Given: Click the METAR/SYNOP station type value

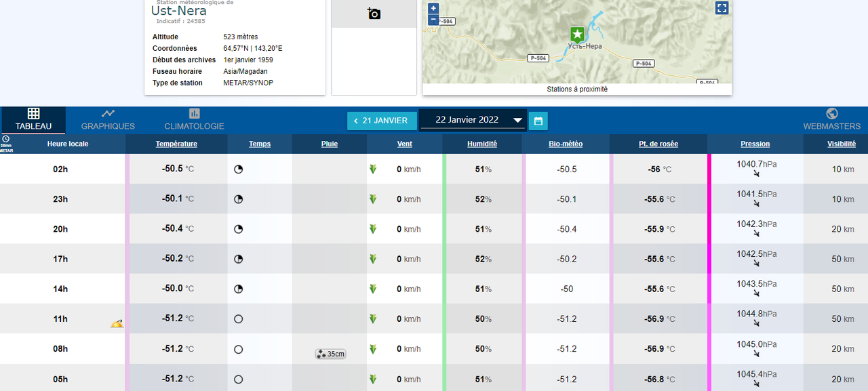Looking at the screenshot, I should [x=248, y=83].
